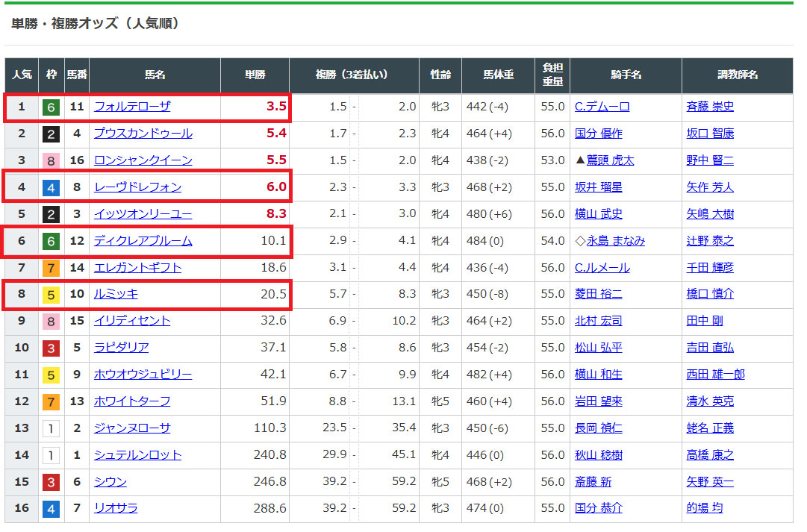Viewport: 807px width, 532px height.
Task: Open the リオサラ horse link
Action: pyautogui.click(x=116, y=508)
